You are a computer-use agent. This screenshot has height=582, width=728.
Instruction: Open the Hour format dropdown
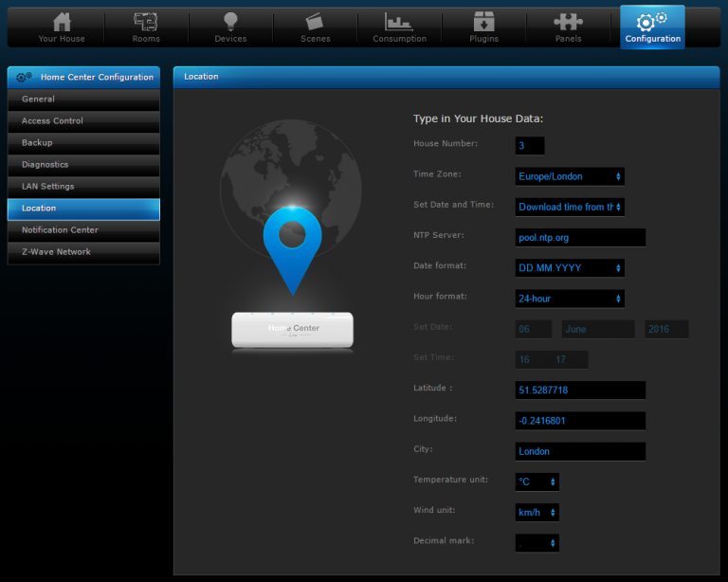click(x=570, y=299)
